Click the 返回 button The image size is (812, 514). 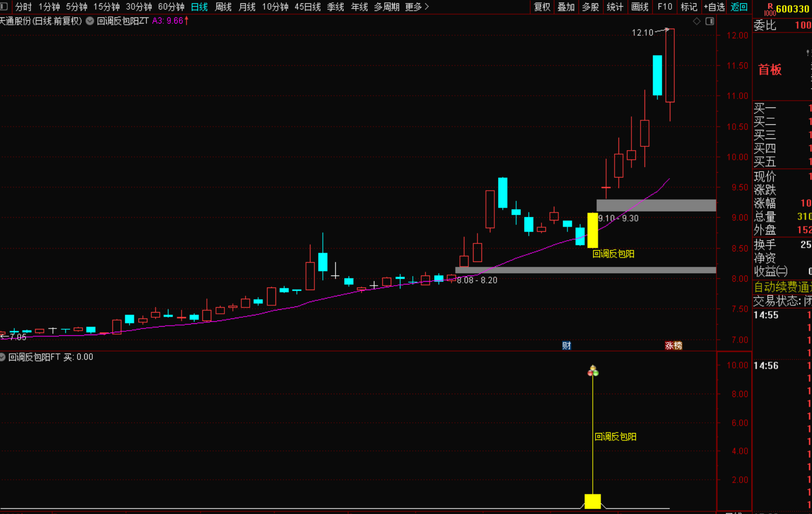click(739, 7)
